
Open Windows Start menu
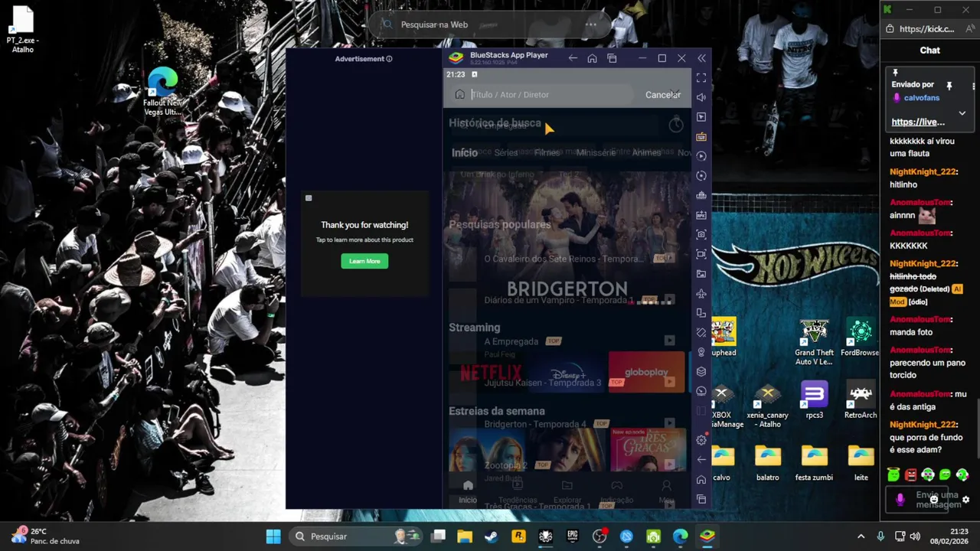(x=273, y=536)
